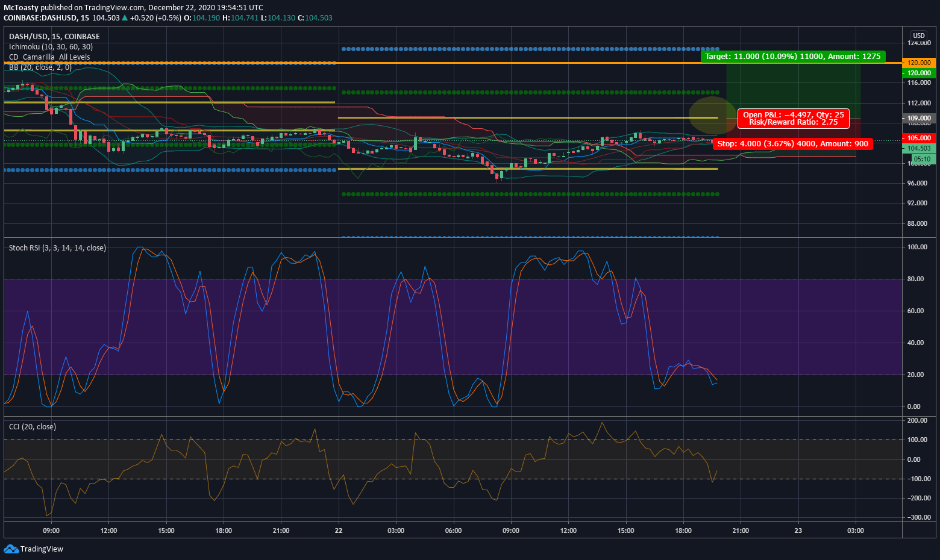The image size is (940, 560).
Task: Click the green Target 11.000 (10.09%) label
Action: click(793, 56)
